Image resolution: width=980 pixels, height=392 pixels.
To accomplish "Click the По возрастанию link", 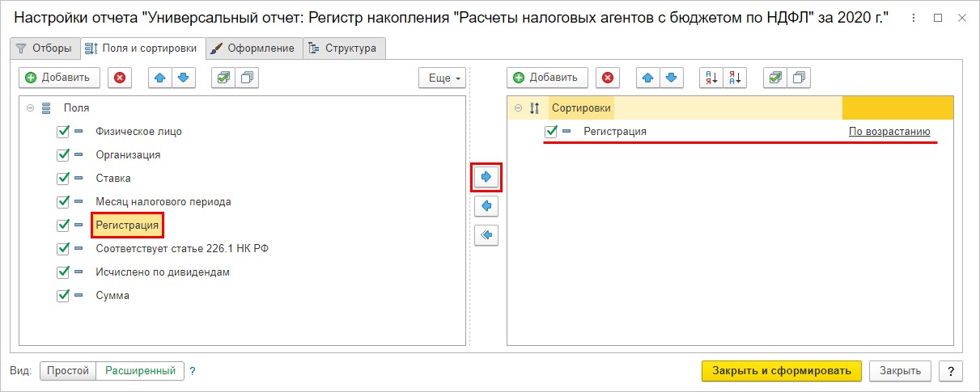I will pos(889,131).
